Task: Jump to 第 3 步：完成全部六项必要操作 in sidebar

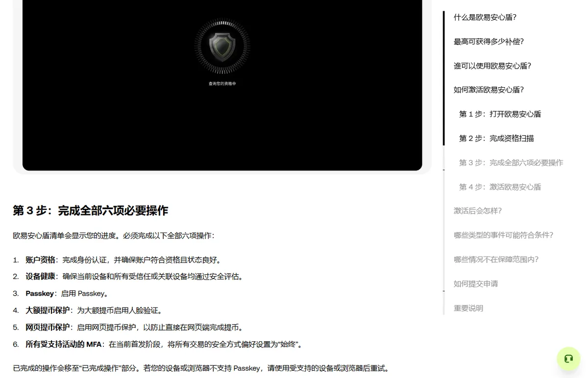Action: [x=511, y=163]
